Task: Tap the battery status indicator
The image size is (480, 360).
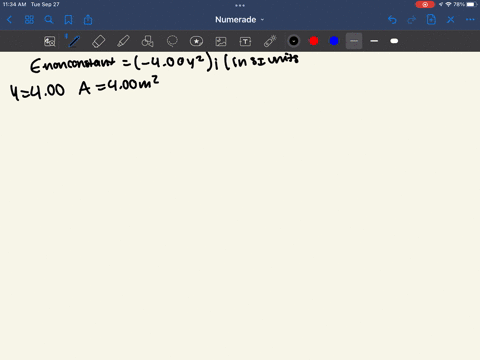Action: click(x=471, y=4)
